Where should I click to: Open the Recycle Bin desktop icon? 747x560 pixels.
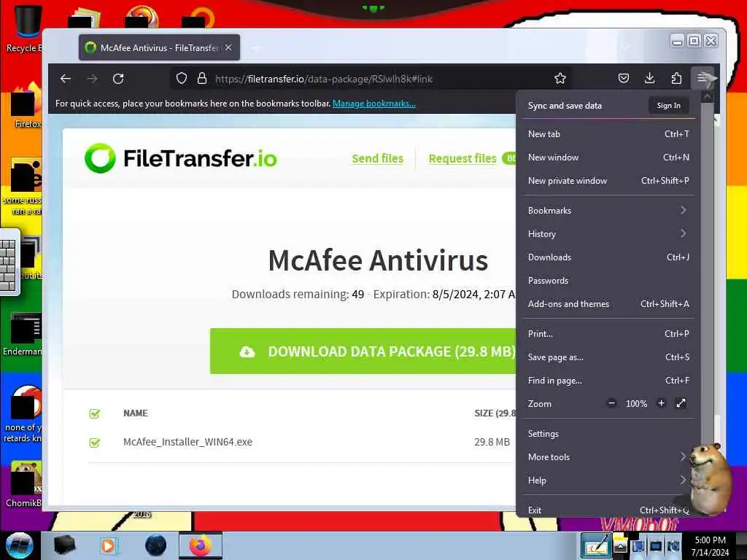point(23,29)
